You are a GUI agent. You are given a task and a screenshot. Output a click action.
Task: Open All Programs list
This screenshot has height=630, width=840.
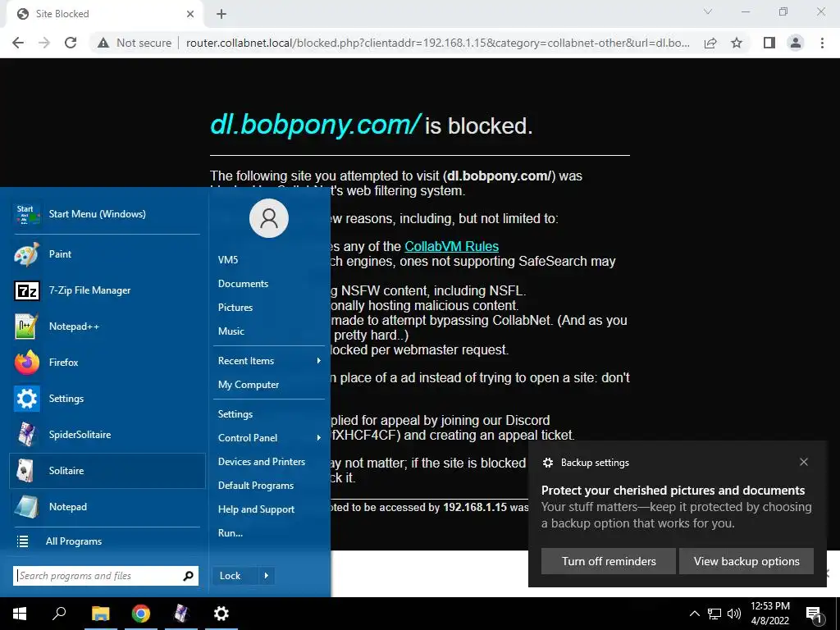[107, 541]
